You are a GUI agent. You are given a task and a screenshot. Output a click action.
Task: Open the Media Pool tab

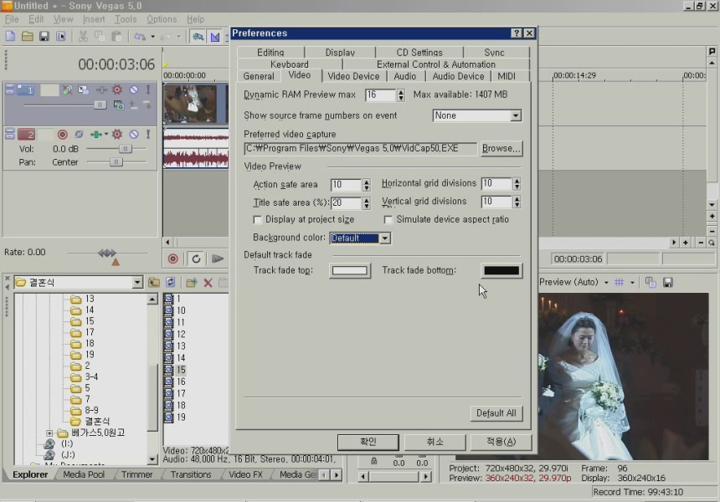click(84, 474)
